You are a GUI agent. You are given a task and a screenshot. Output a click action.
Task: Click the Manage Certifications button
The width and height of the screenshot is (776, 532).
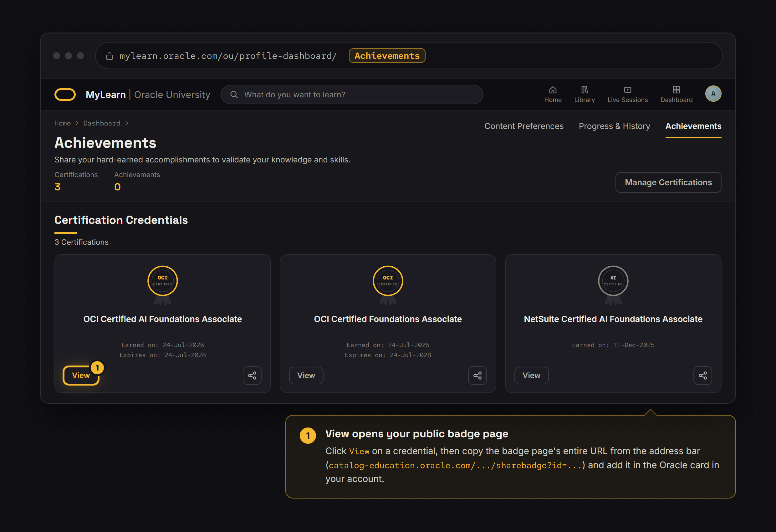pyautogui.click(x=668, y=182)
